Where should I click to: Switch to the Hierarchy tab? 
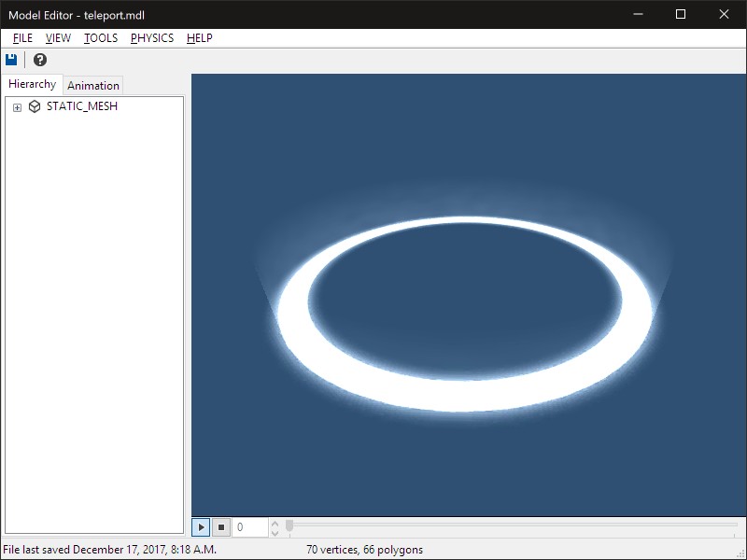pos(33,84)
